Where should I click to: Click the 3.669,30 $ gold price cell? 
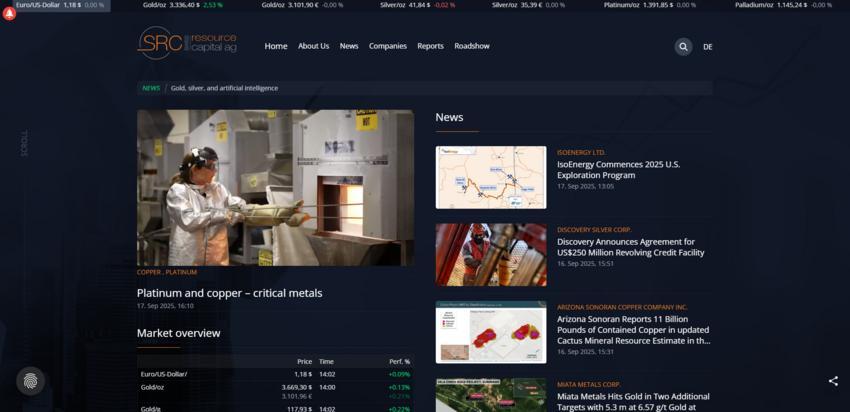point(297,387)
